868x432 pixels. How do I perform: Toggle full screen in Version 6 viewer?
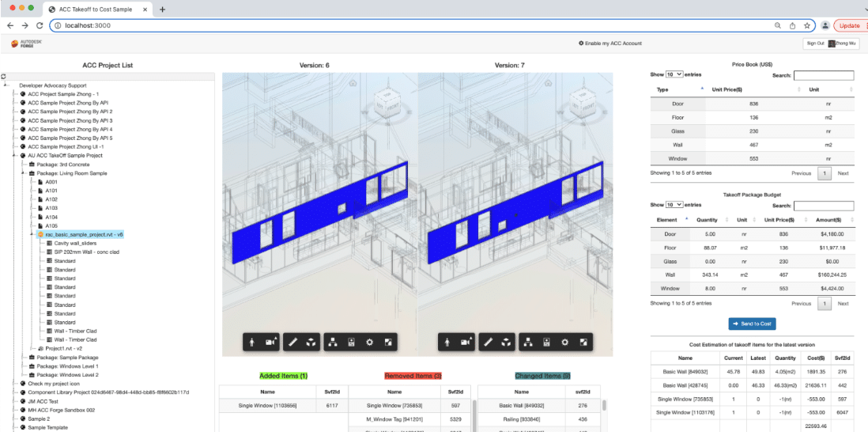388,343
